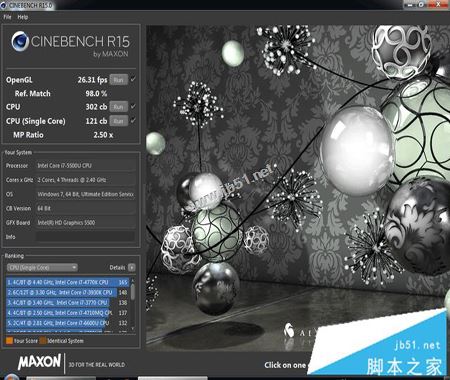The height and width of the screenshot is (380, 450).
Task: Select ranking row 5 Core i7-4600U CPU
Action: point(68,323)
